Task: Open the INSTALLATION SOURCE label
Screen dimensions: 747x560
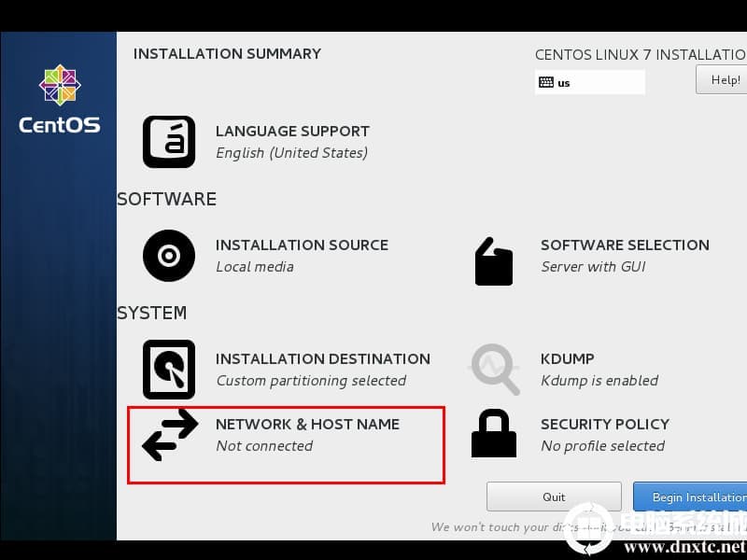Action: click(x=302, y=245)
